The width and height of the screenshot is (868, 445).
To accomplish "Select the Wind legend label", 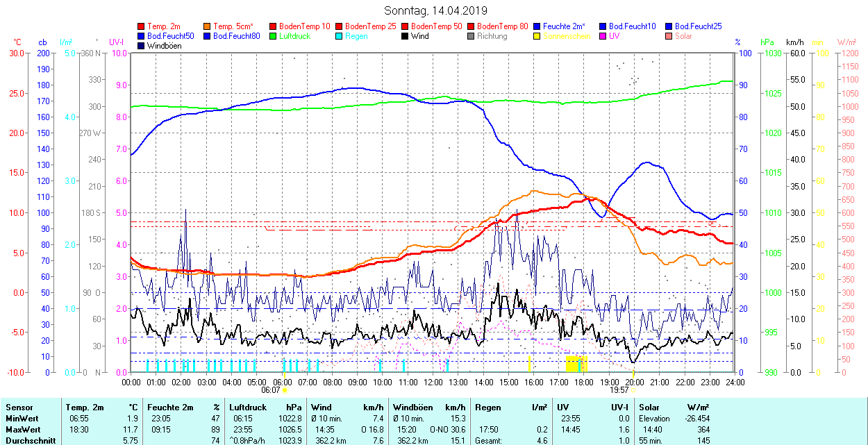I will point(420,36).
